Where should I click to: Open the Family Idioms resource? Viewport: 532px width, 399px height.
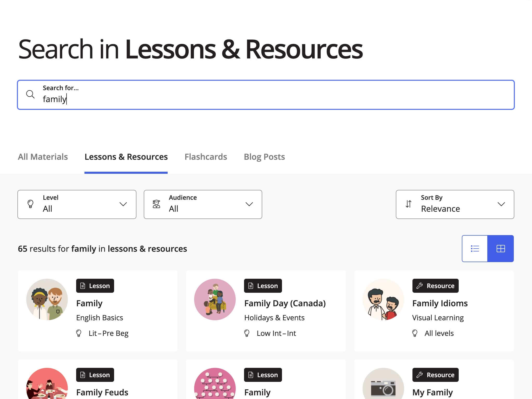tap(440, 303)
